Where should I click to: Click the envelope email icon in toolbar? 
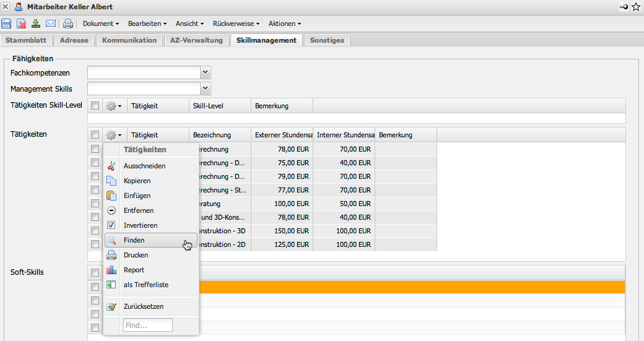pos(51,24)
